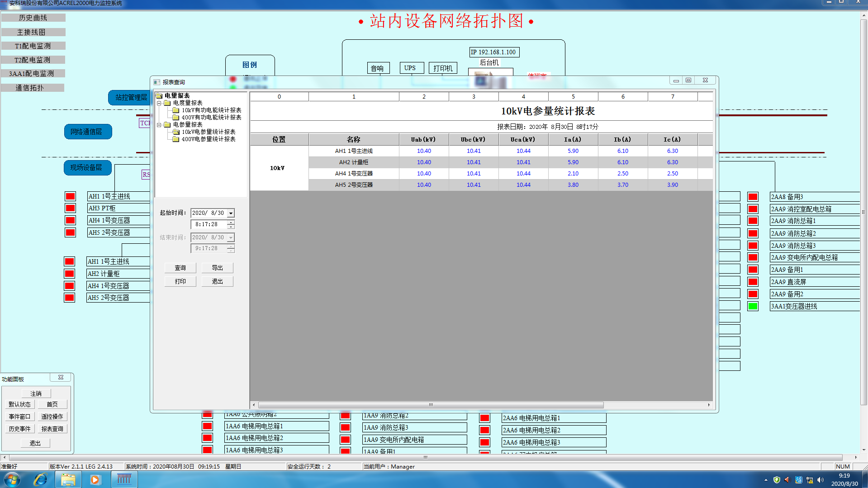Open Internet Explorer from the taskbar
The height and width of the screenshot is (488, 868).
tap(40, 479)
